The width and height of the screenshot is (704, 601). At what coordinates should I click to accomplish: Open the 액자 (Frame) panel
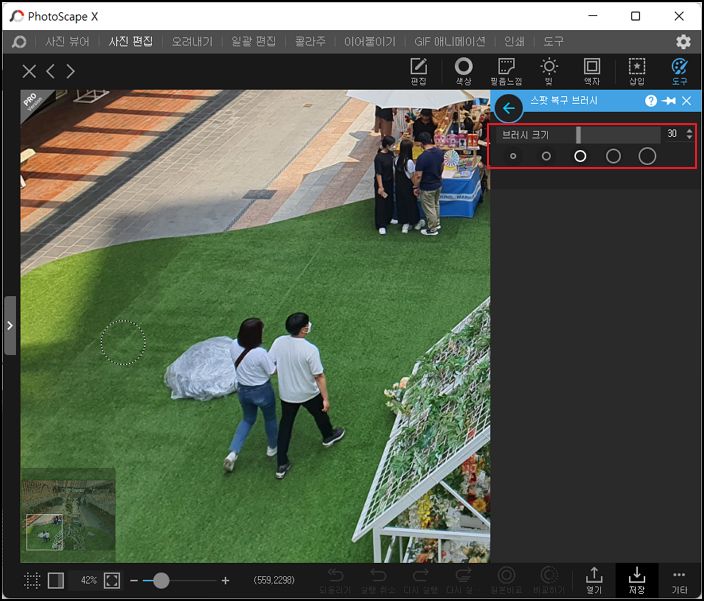(x=592, y=71)
